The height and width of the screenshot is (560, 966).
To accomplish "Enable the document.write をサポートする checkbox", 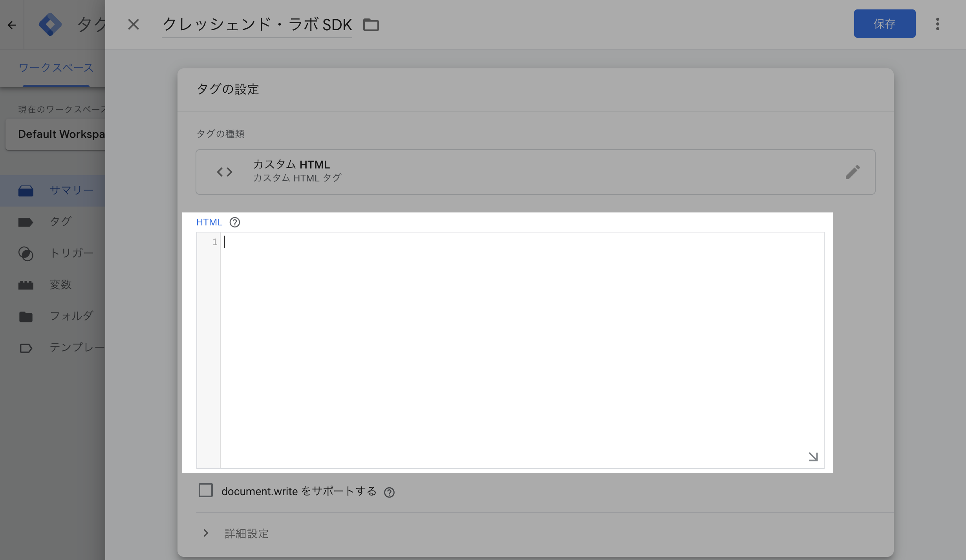I will pos(206,490).
